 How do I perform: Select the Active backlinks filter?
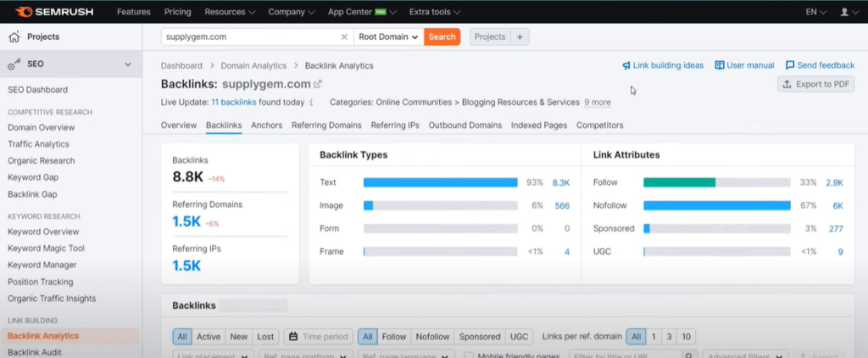[209, 337]
